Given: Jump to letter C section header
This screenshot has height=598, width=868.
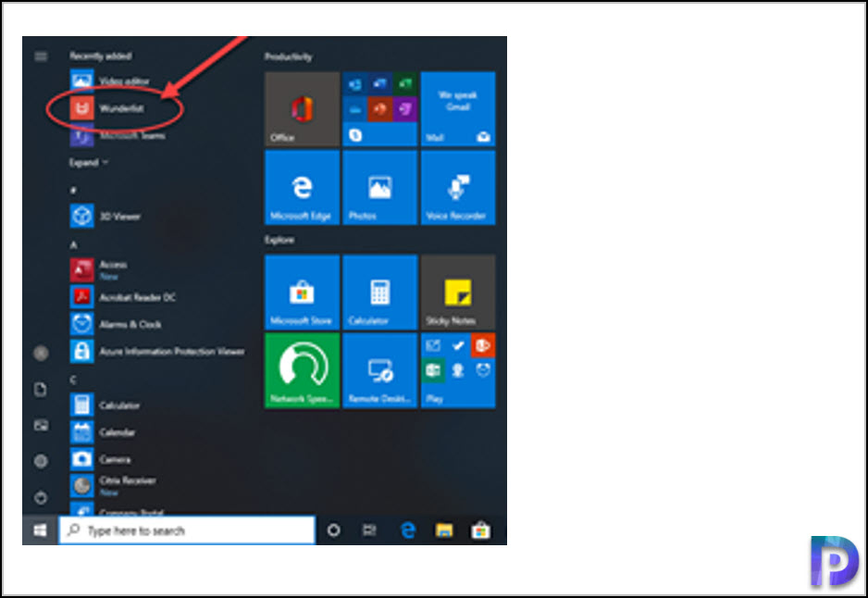Looking at the screenshot, I should pos(73,380).
